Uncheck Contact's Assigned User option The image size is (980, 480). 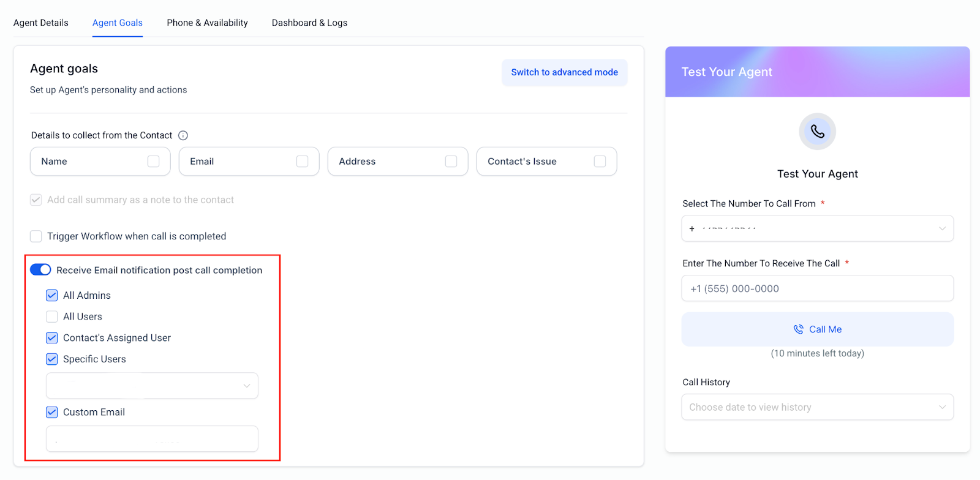(x=52, y=338)
